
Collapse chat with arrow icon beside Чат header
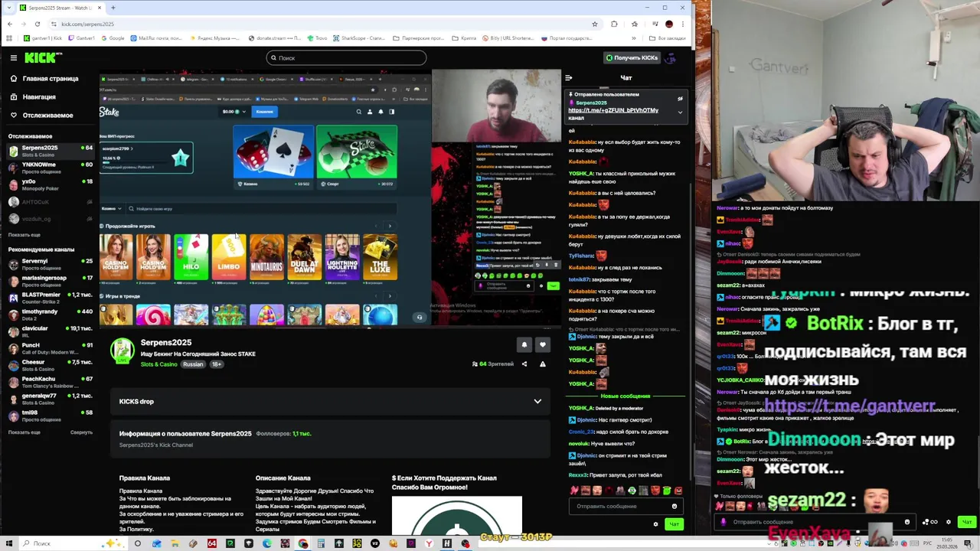tap(568, 77)
